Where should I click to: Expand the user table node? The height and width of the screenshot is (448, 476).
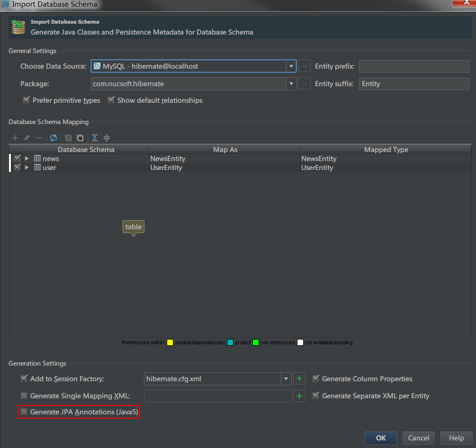(x=27, y=168)
